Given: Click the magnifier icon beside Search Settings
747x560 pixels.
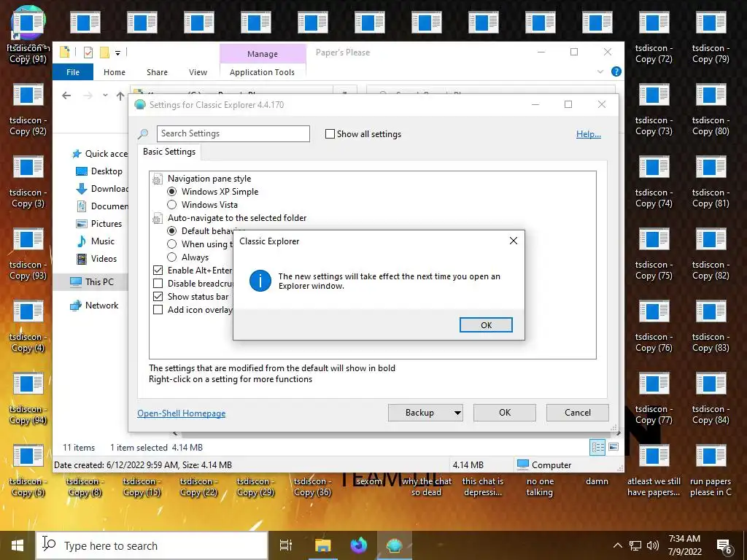Looking at the screenshot, I should 143,134.
